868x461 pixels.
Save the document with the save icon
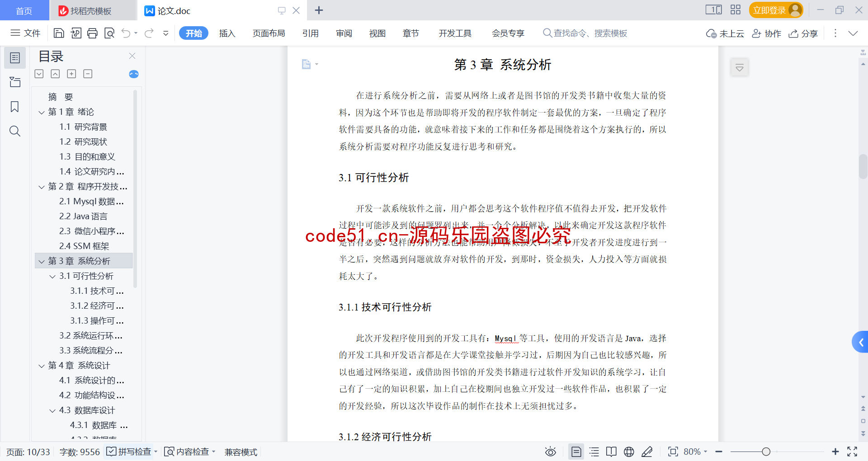pos(59,33)
